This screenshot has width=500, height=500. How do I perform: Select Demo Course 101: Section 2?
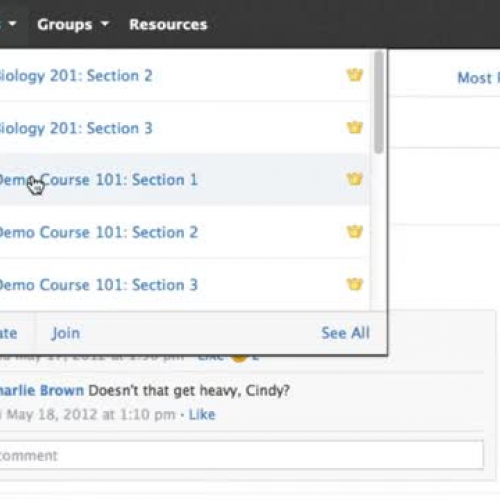tap(98, 232)
